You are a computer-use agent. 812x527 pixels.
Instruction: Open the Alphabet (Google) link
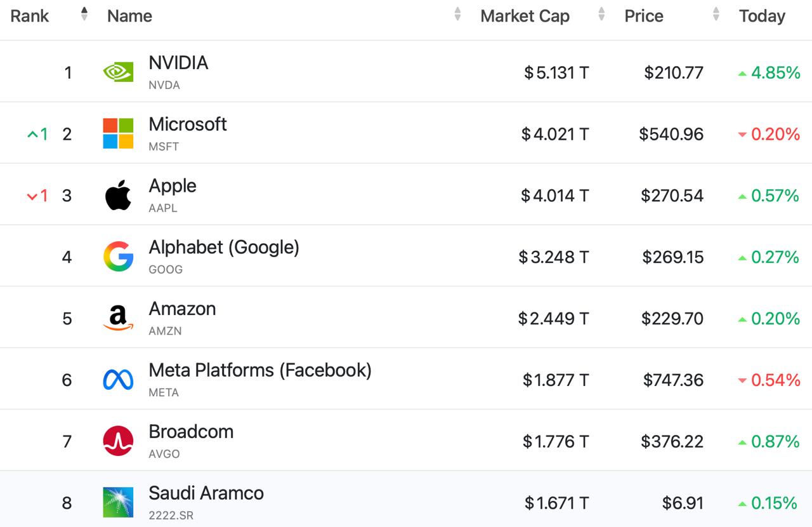click(x=224, y=247)
